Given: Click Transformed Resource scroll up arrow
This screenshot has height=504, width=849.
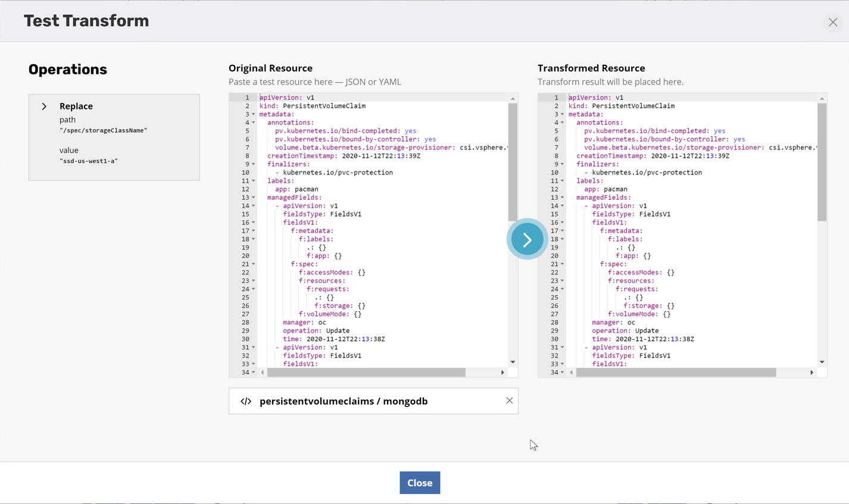Looking at the screenshot, I should (822, 98).
